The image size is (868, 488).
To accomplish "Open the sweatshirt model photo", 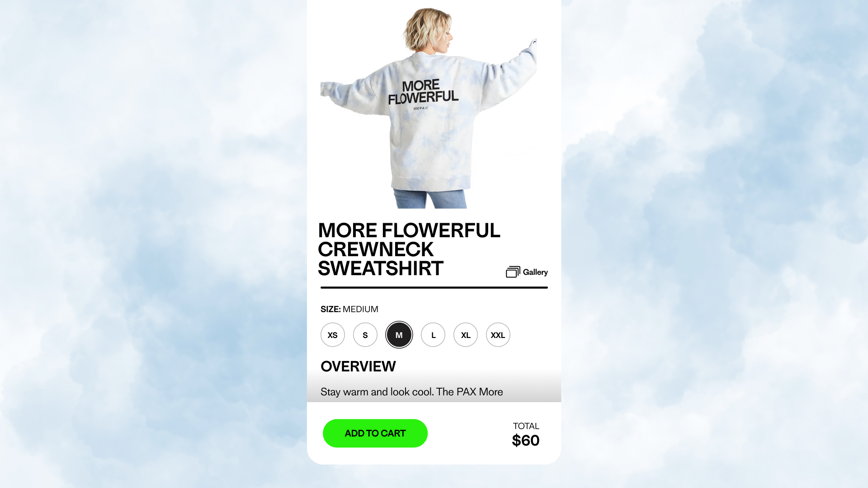I will (x=429, y=108).
